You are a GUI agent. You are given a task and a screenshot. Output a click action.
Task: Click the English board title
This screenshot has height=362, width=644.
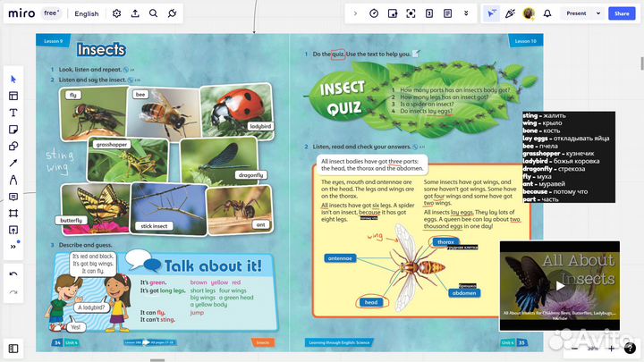[x=87, y=13]
